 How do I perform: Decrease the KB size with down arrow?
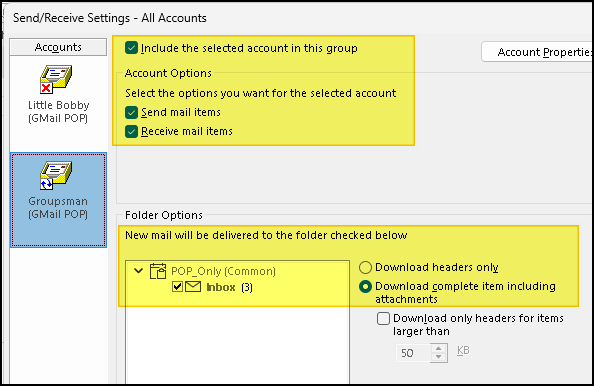coord(439,357)
